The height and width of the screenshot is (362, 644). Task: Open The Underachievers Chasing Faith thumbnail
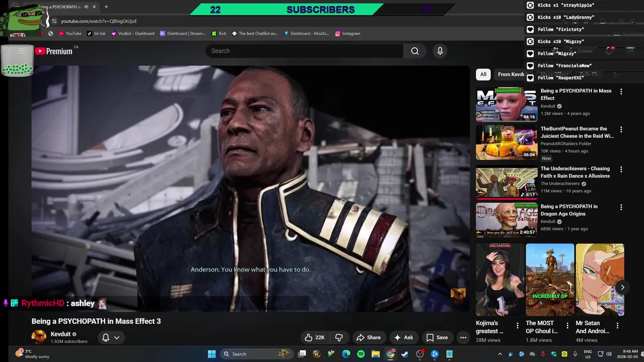click(x=507, y=183)
